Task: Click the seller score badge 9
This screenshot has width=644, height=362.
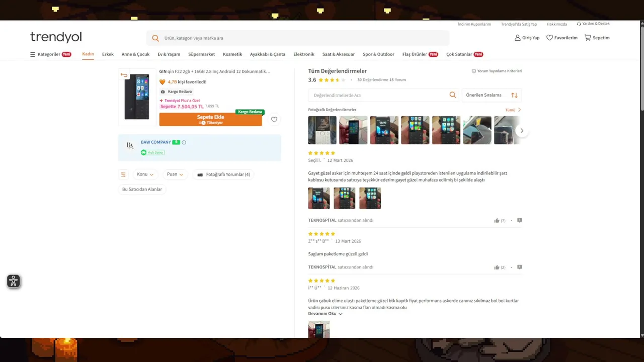Action: pyautogui.click(x=176, y=142)
